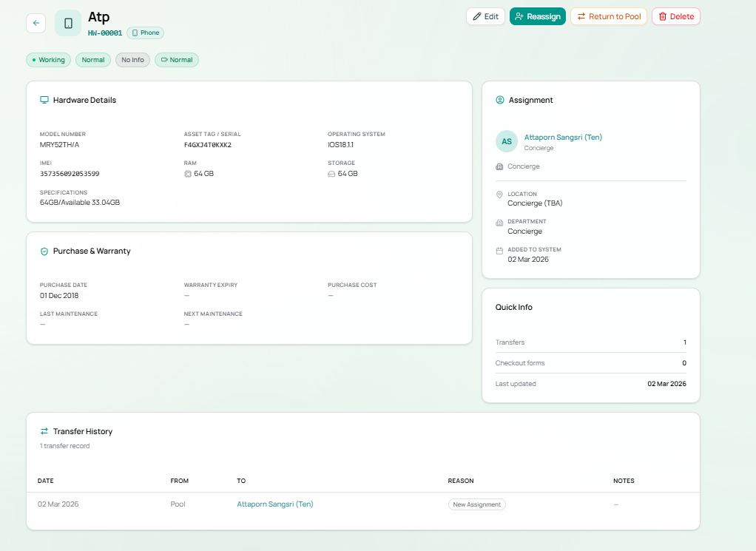Click the location pin icon
756x551 pixels.
pyautogui.click(x=499, y=195)
